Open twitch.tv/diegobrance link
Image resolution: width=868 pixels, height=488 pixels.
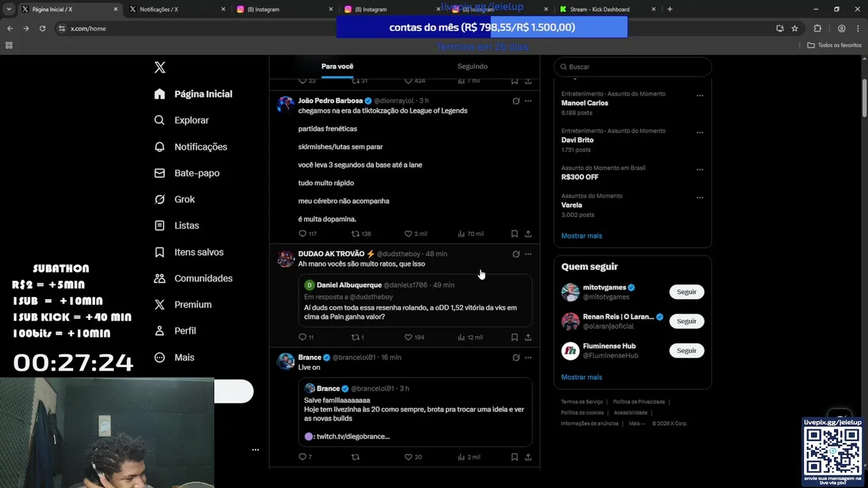(x=353, y=436)
